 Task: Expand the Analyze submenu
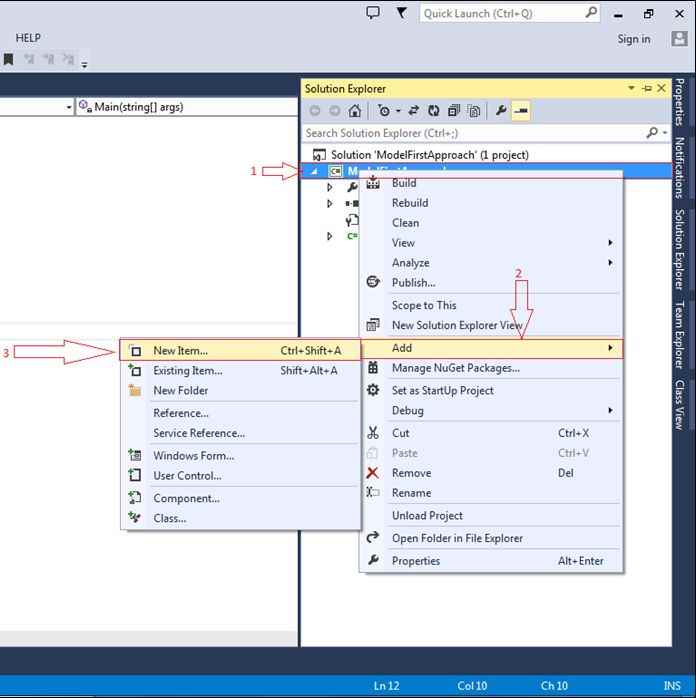point(491,263)
